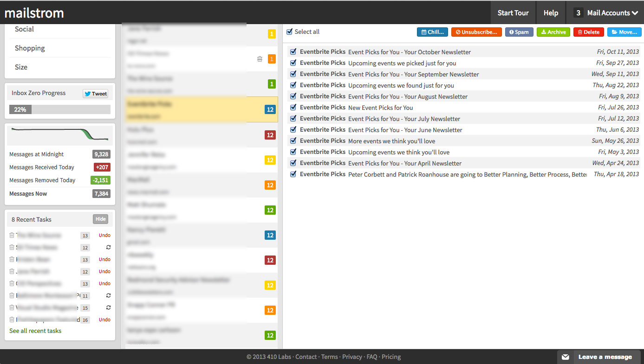The width and height of the screenshot is (644, 364).
Task: Click the folder icon on the Move button
Action: coord(615,32)
